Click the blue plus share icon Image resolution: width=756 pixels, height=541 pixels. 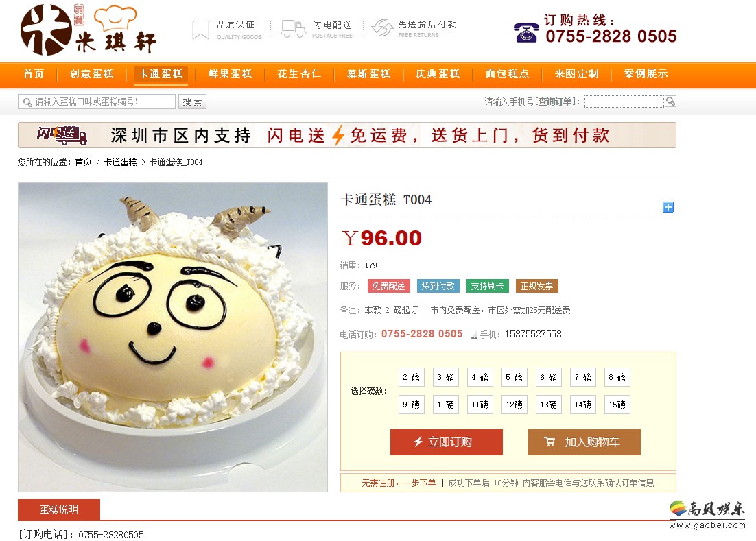(668, 207)
